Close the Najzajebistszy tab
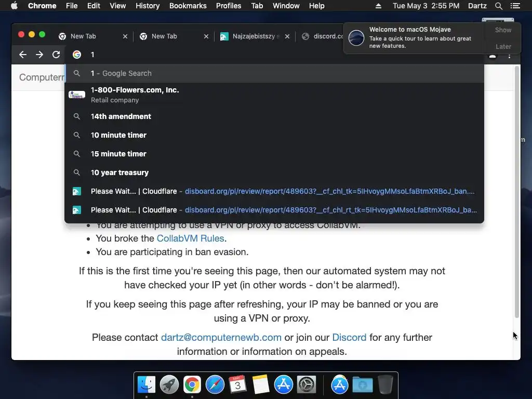Screen dimensions: 532x399 287,36
